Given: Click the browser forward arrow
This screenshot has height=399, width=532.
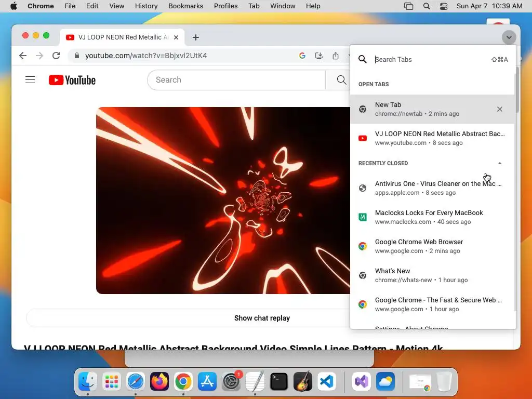Looking at the screenshot, I should (39, 56).
